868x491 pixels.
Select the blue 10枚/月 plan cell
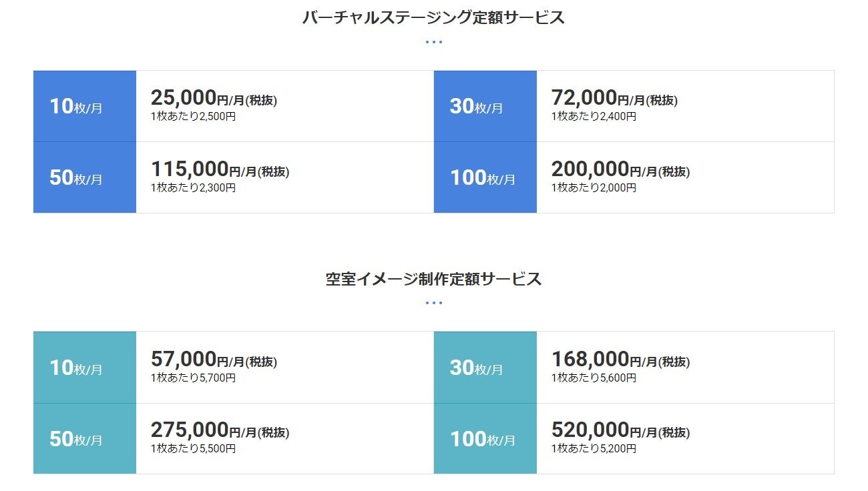[85, 106]
